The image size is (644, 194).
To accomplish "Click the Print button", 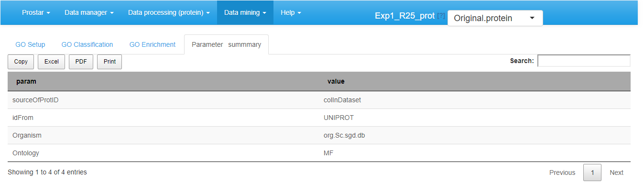I will 109,62.
